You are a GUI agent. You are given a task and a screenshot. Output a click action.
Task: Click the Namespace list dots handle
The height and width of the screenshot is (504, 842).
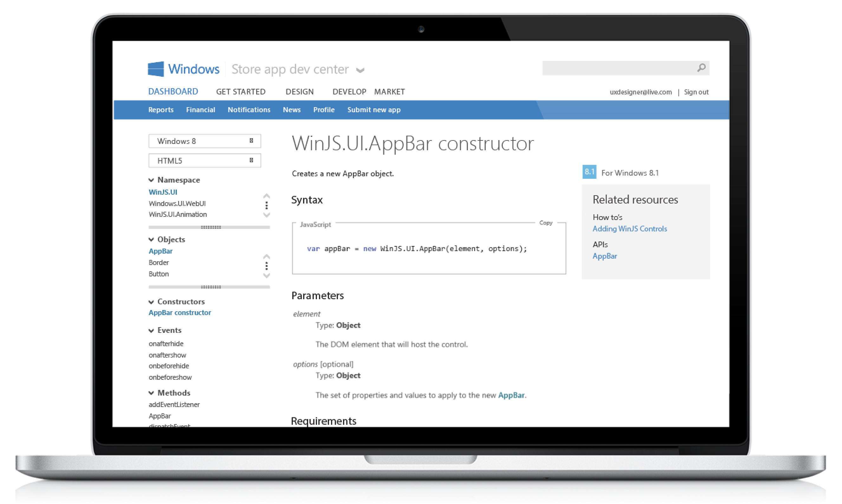click(267, 205)
